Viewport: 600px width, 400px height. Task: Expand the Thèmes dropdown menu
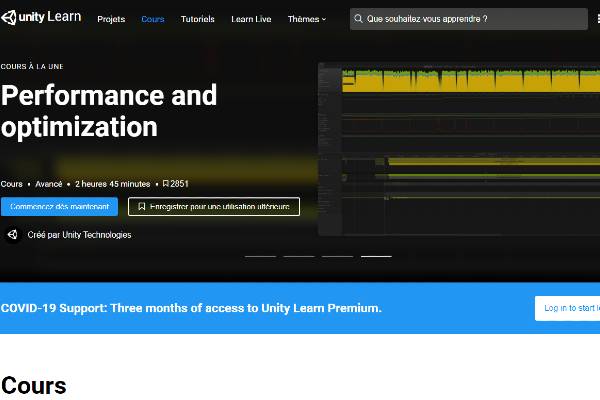(x=306, y=19)
